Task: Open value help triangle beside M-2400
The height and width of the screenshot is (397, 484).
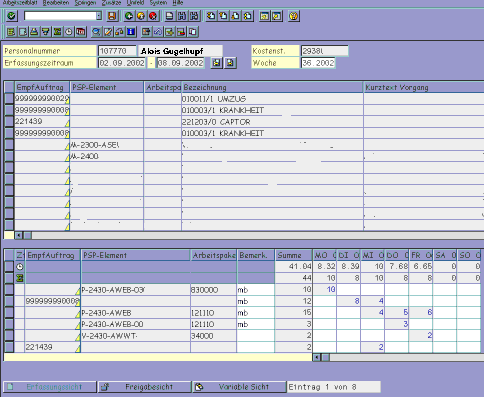Action: (x=67, y=158)
